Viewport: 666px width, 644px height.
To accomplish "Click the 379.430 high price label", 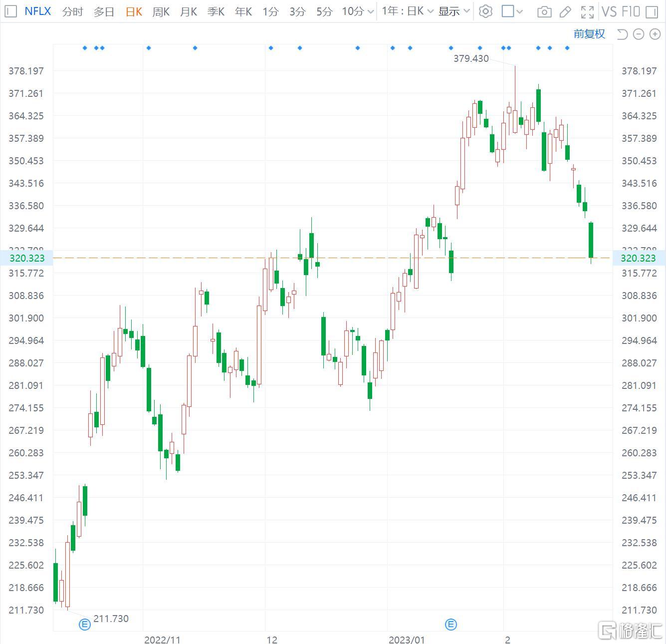I will point(471,58).
